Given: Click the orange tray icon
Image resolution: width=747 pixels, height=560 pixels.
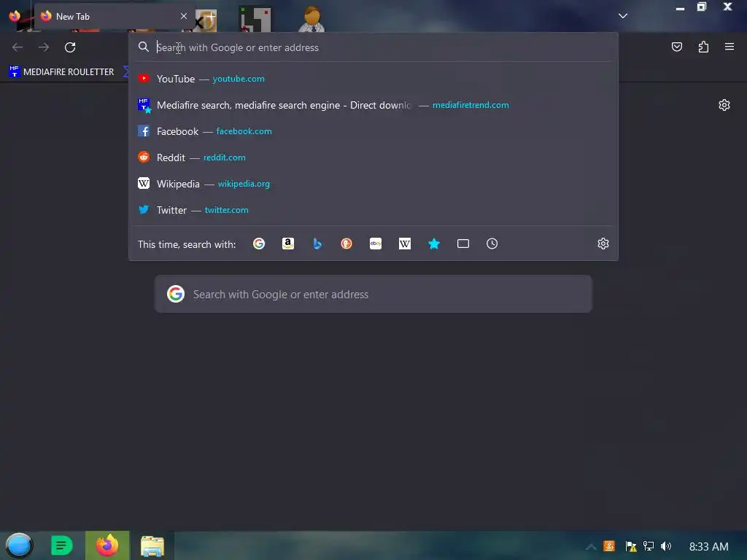Looking at the screenshot, I should point(609,546).
